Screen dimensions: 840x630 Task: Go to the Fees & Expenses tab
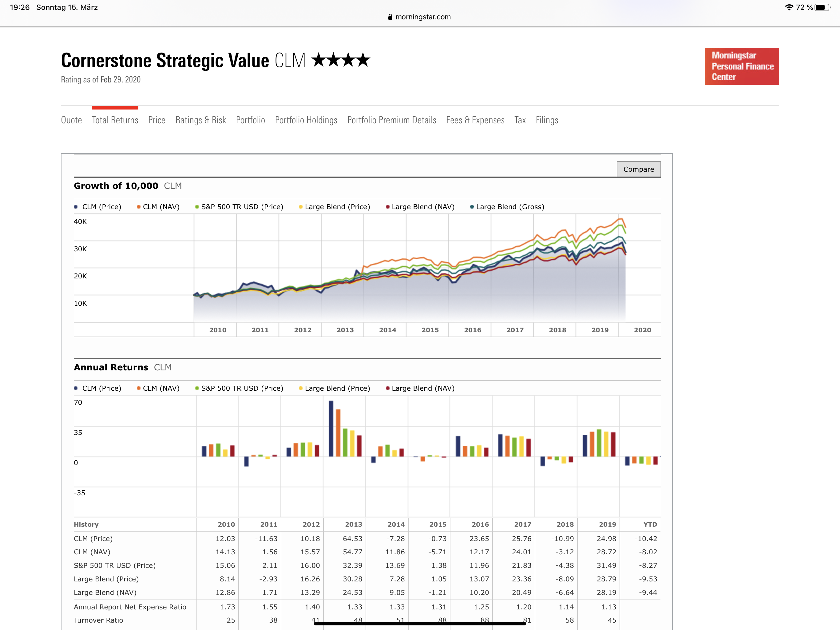(475, 120)
